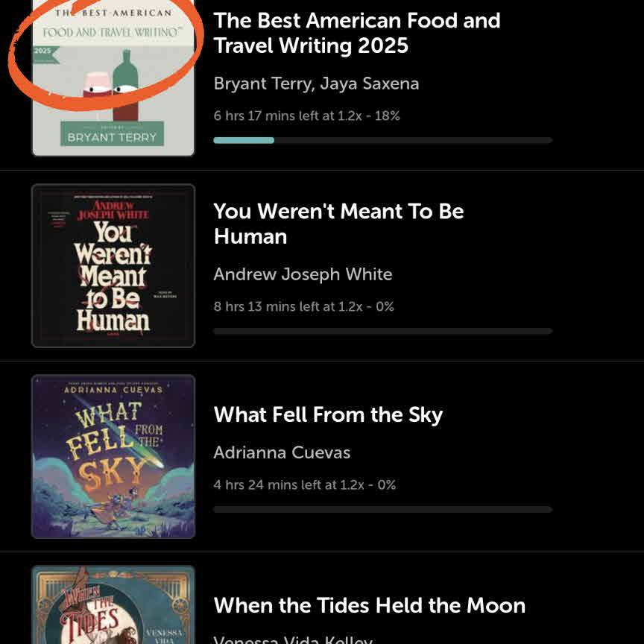644x644 pixels.
Task: Click the You Weren't Meant To Be Human progress bar
Action: coord(382,331)
